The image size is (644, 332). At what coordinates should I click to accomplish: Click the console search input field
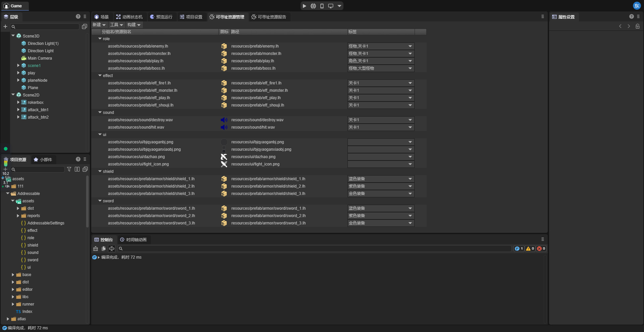click(x=315, y=249)
